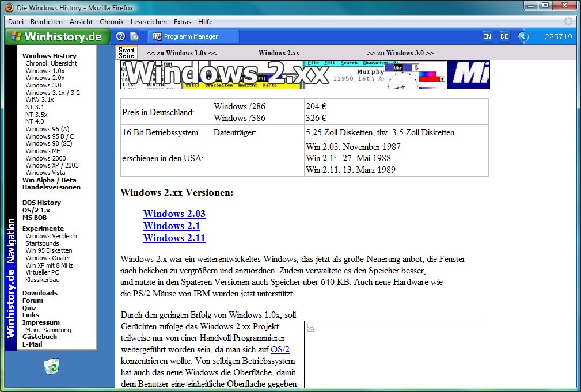Open the Windows 2.11 link

[174, 238]
